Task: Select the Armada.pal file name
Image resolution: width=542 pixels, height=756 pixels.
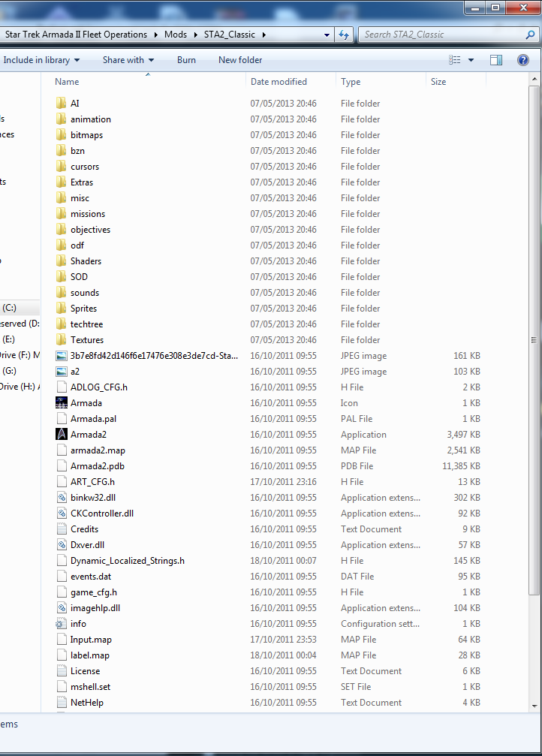Action: (x=93, y=418)
